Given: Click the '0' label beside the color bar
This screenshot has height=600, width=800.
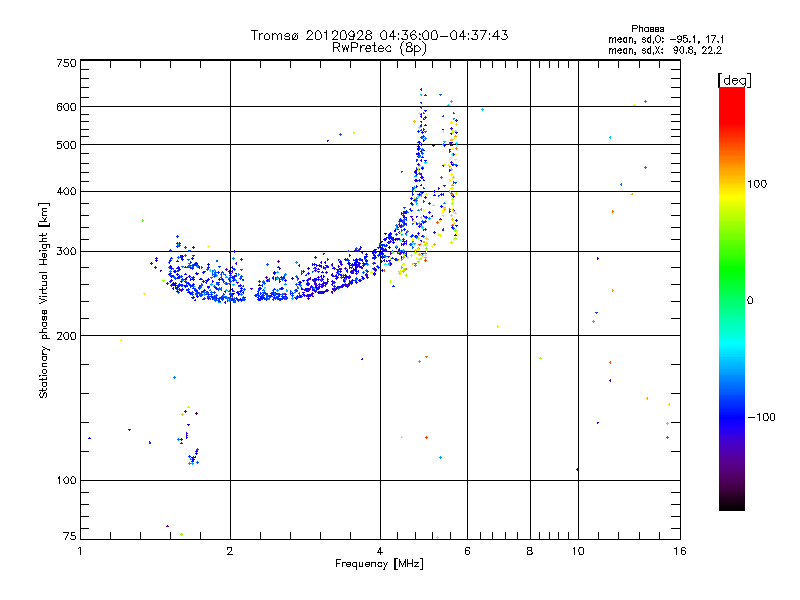Looking at the screenshot, I should [750, 301].
